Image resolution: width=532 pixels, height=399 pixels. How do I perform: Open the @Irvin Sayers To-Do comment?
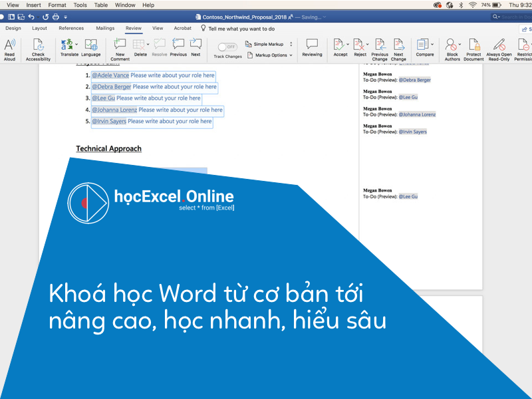pos(395,129)
